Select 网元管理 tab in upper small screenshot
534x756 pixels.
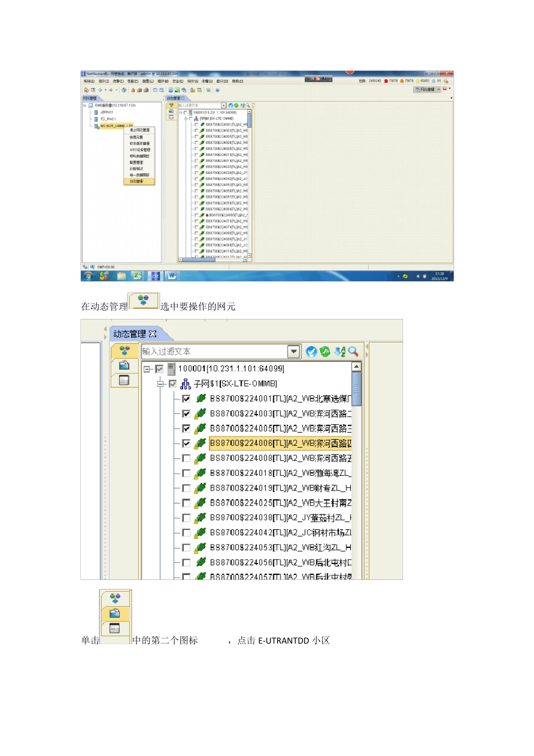pos(90,98)
